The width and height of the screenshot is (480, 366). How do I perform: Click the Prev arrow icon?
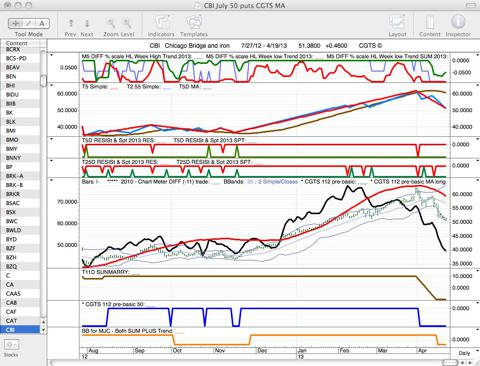point(71,23)
